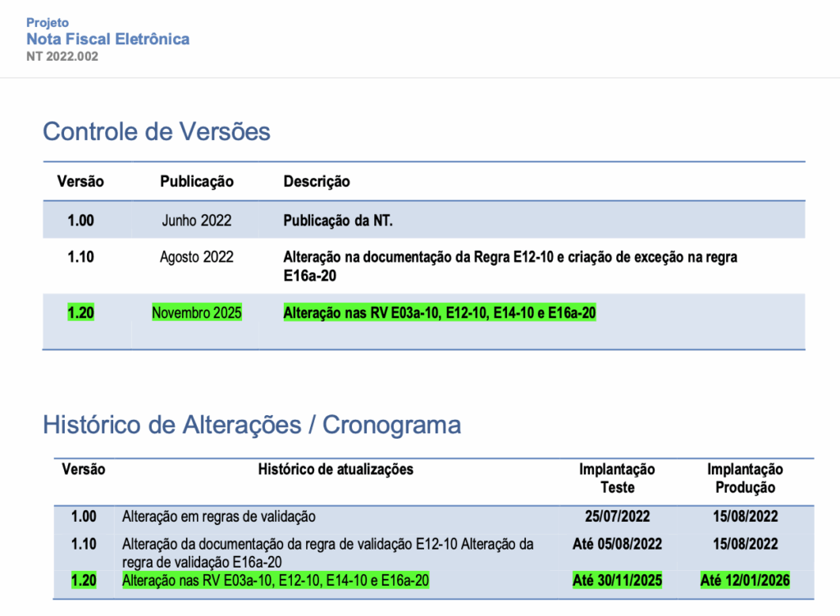Screen dimensions: 840x616
Task: Click 'Nota Fiscal Eletrônica' header title
Action: point(107,39)
